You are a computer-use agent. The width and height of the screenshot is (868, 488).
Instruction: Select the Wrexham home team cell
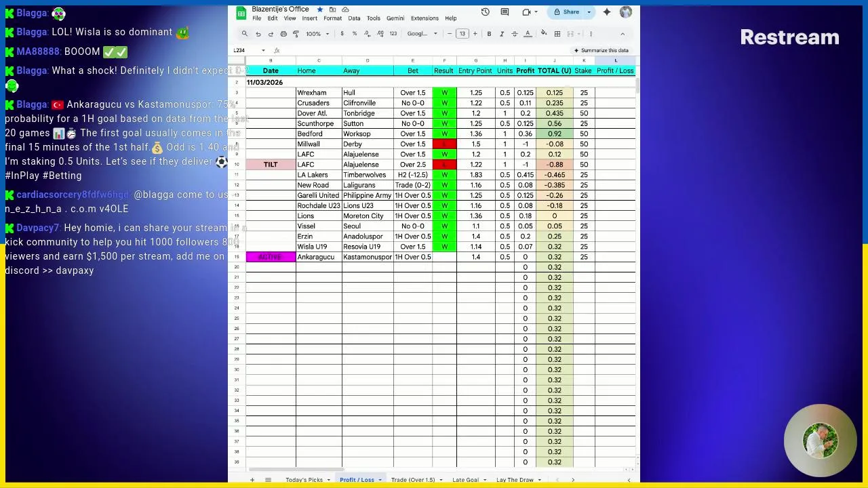[319, 93]
